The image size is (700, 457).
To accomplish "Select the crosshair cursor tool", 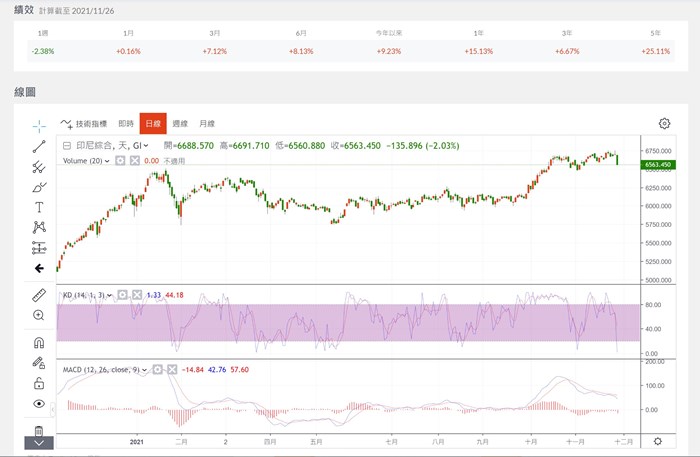I will point(39,125).
